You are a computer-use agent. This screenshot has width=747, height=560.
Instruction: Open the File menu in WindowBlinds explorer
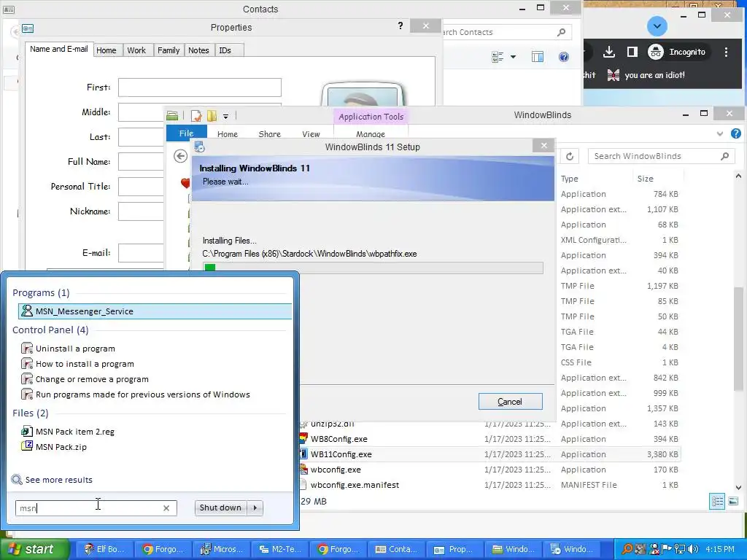[186, 133]
